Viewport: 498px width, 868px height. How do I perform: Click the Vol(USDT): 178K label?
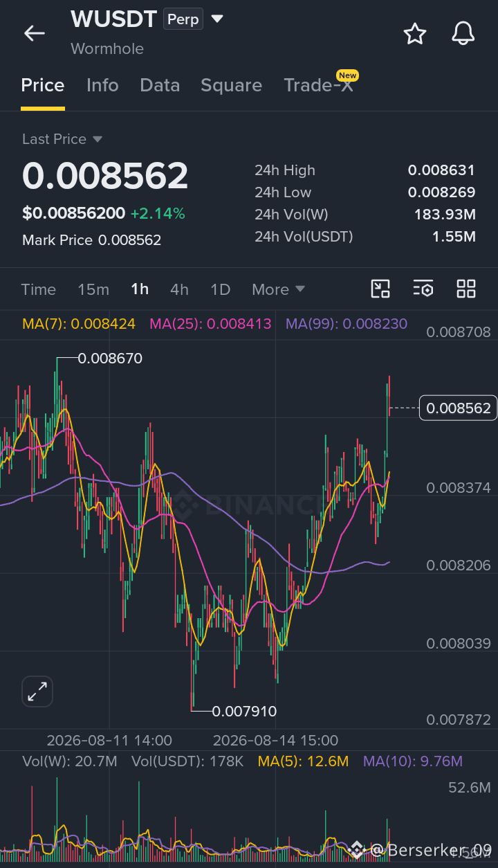point(187,761)
